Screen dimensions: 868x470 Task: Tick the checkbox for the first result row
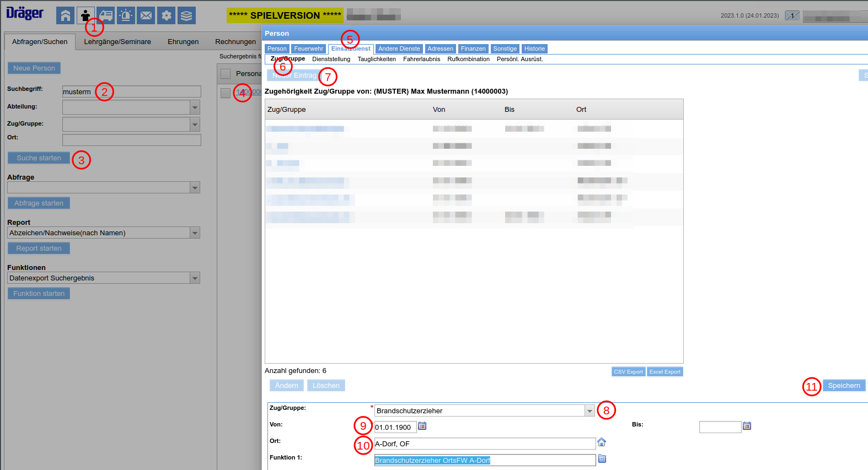tap(226, 93)
